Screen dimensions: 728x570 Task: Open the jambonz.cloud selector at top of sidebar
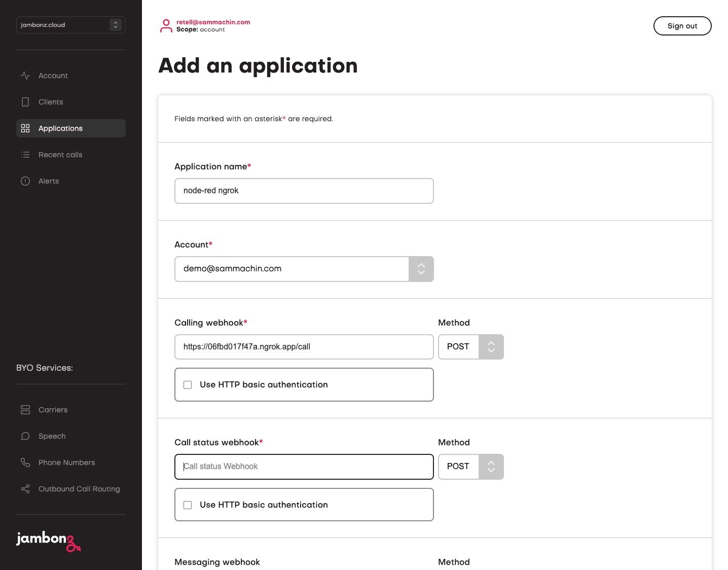click(70, 25)
